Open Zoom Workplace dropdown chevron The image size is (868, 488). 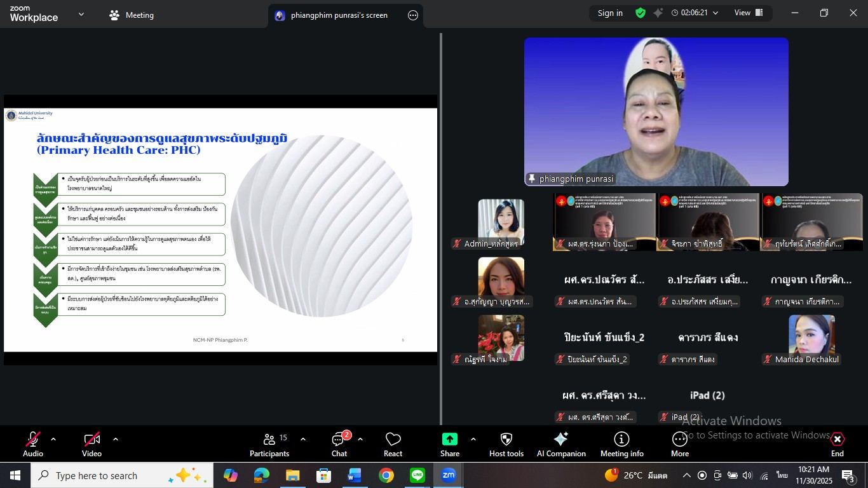pos(81,14)
